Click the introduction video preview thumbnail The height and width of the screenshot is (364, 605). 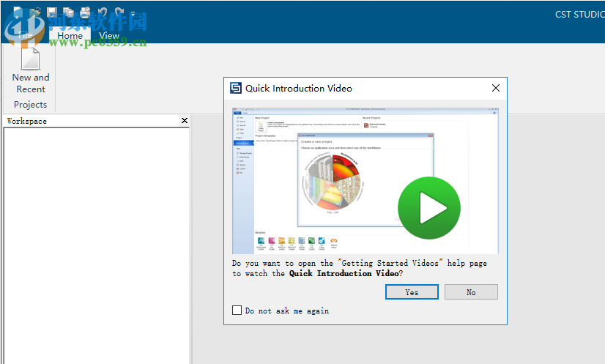click(365, 181)
